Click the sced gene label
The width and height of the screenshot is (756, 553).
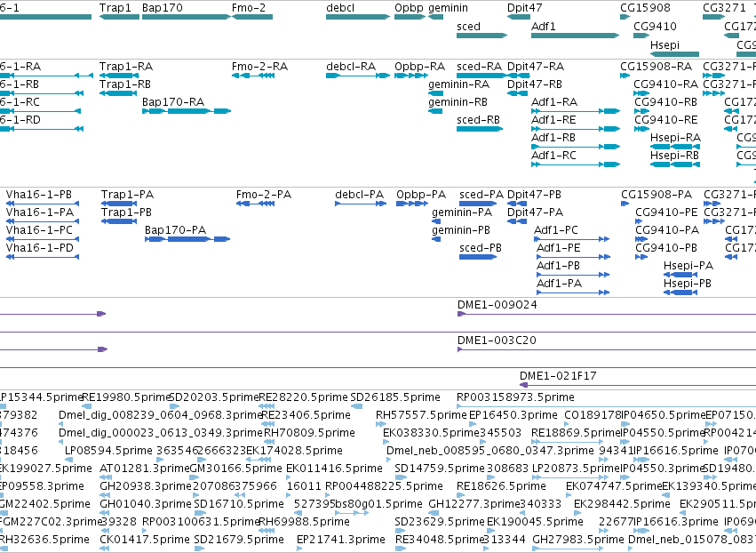point(469,26)
